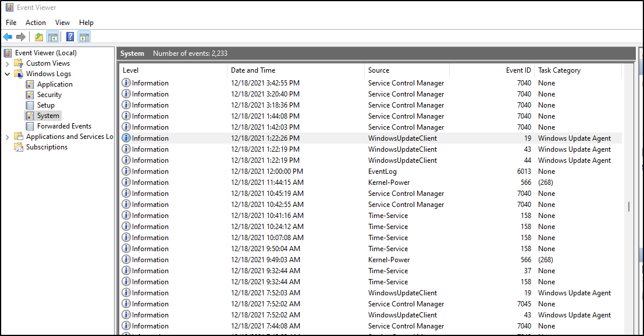The image size is (644, 336).
Task: Click the "Subscriptions" tree label
Action: click(47, 147)
